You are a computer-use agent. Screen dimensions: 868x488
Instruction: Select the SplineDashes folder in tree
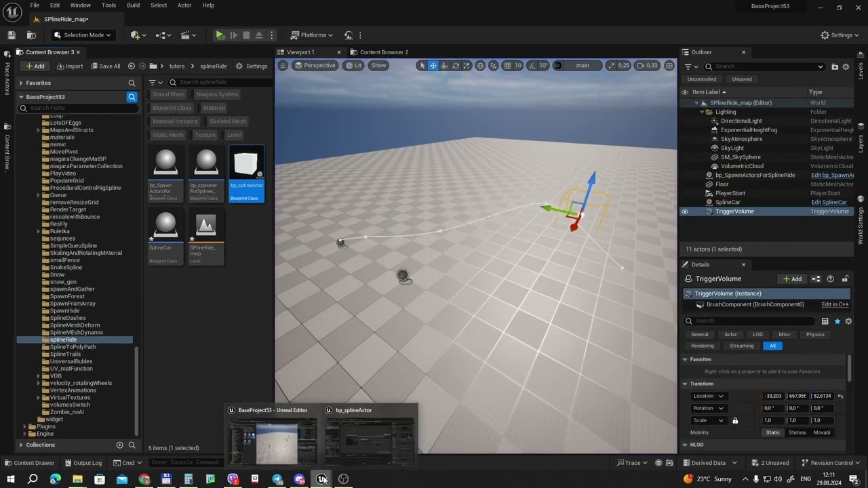click(68, 318)
